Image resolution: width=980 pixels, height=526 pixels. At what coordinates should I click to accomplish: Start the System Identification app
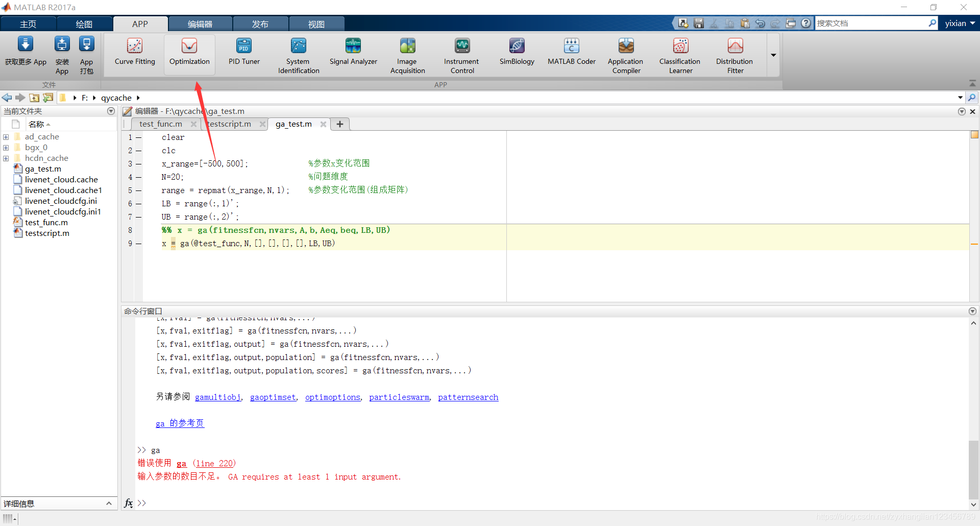tap(299, 55)
